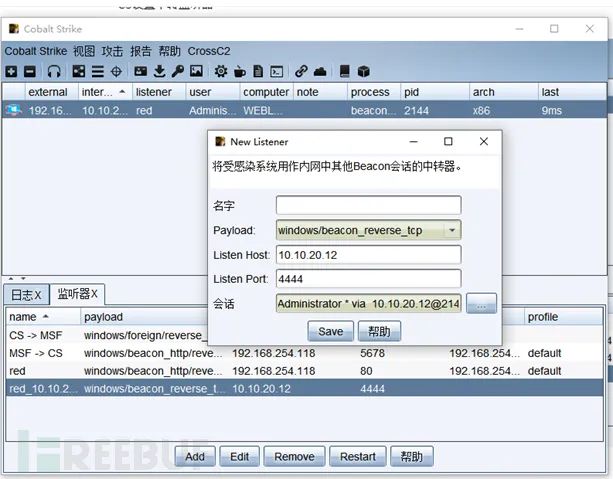Sort sessions by inter... column header
Screen dimensions: 613x479
click(x=105, y=92)
